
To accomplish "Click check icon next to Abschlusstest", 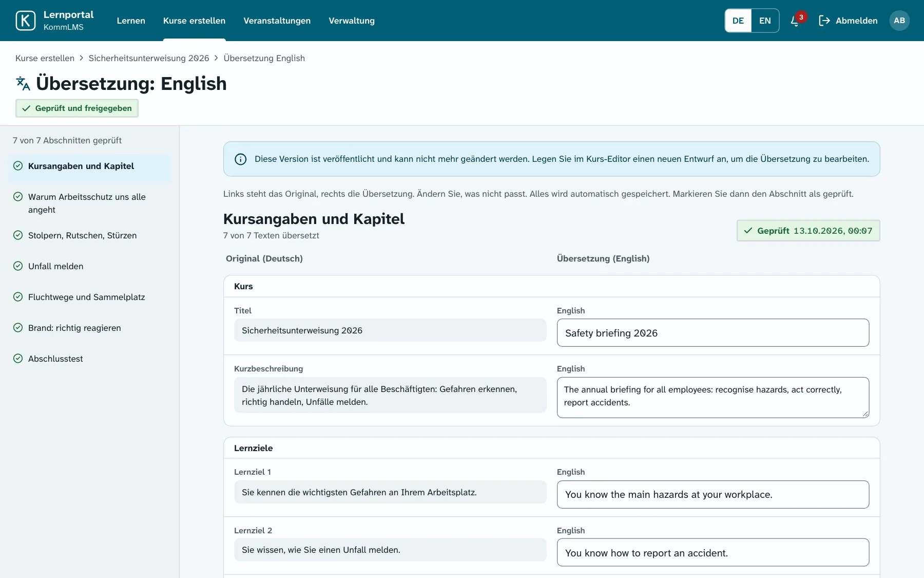I will [18, 359].
